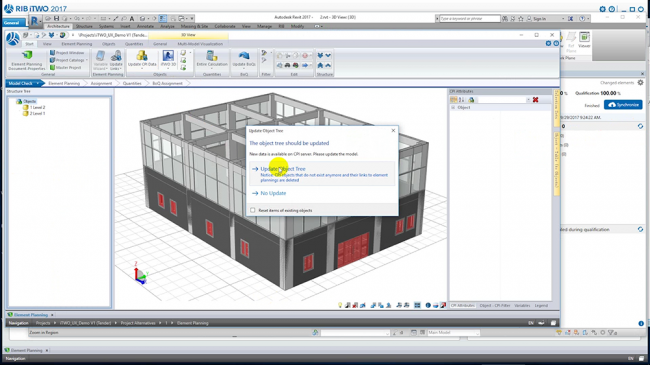Click the alphabetical sort icon in CPI Attributes

pos(461,100)
